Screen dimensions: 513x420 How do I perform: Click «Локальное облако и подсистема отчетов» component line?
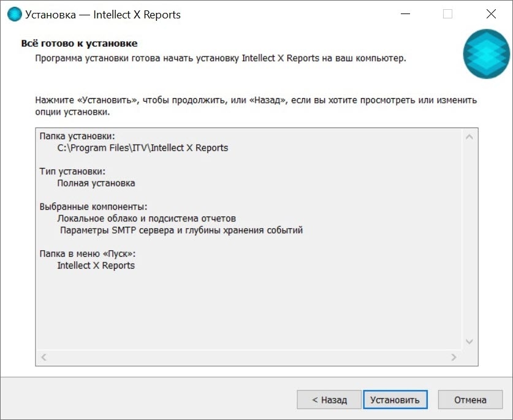click(x=146, y=219)
